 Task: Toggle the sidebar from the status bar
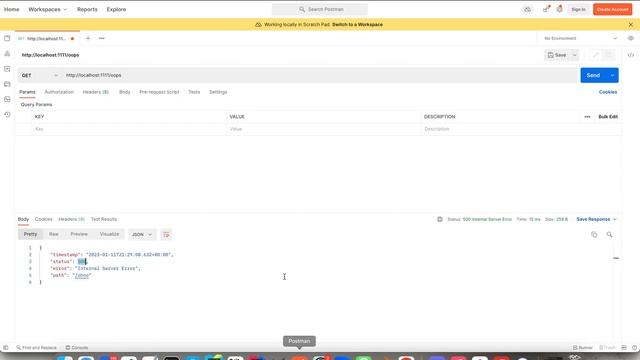click(x=6, y=348)
